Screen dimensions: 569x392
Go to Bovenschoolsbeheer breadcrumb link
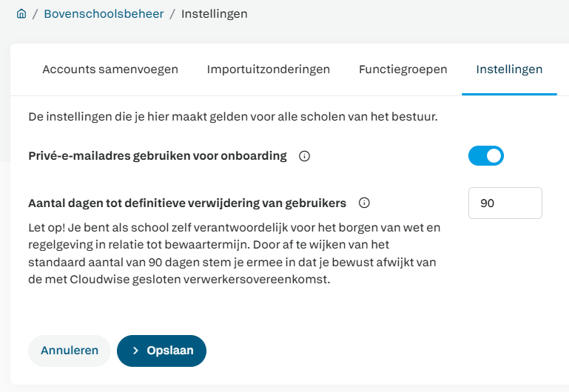104,14
